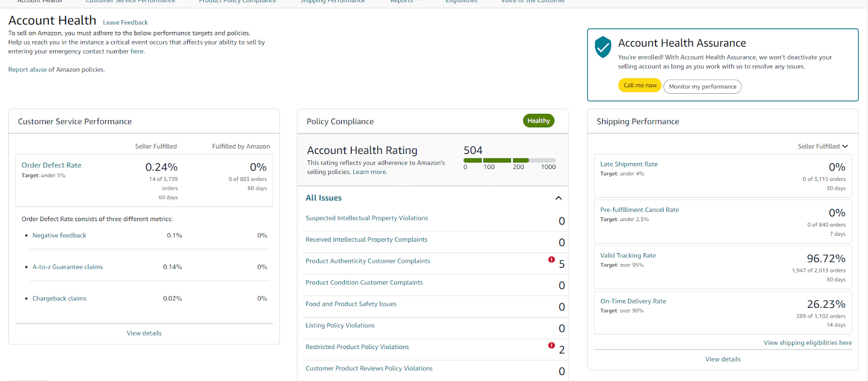The height and width of the screenshot is (381, 868).
Task: Click the Account Health Rating progress bar
Action: [509, 160]
